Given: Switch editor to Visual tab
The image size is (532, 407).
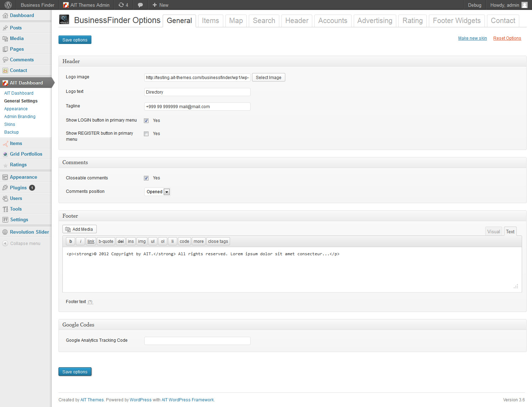Looking at the screenshot, I should coord(493,232).
